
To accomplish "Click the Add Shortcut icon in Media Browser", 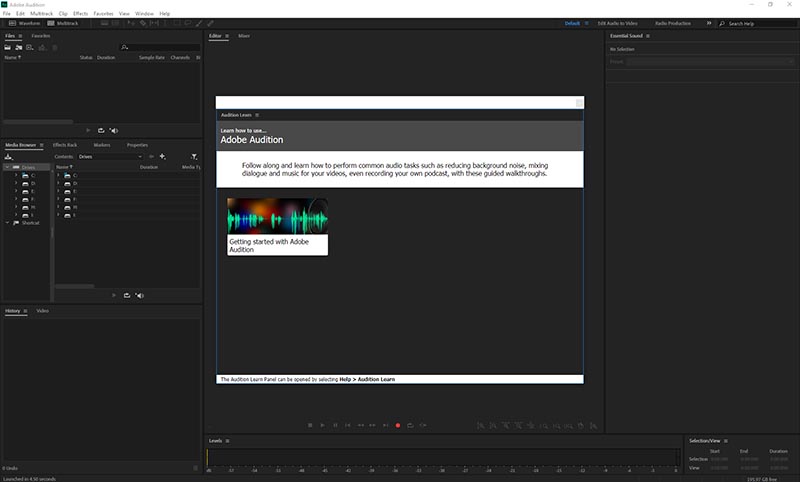I will pos(162,157).
